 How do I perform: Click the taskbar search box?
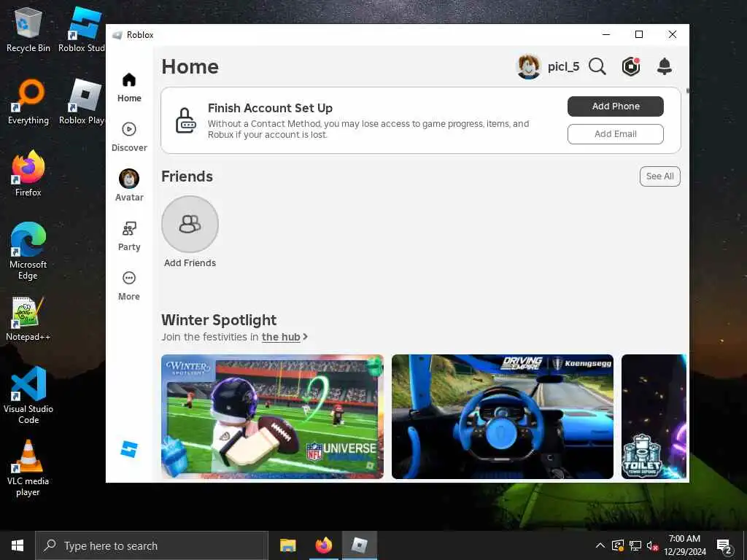click(x=152, y=545)
